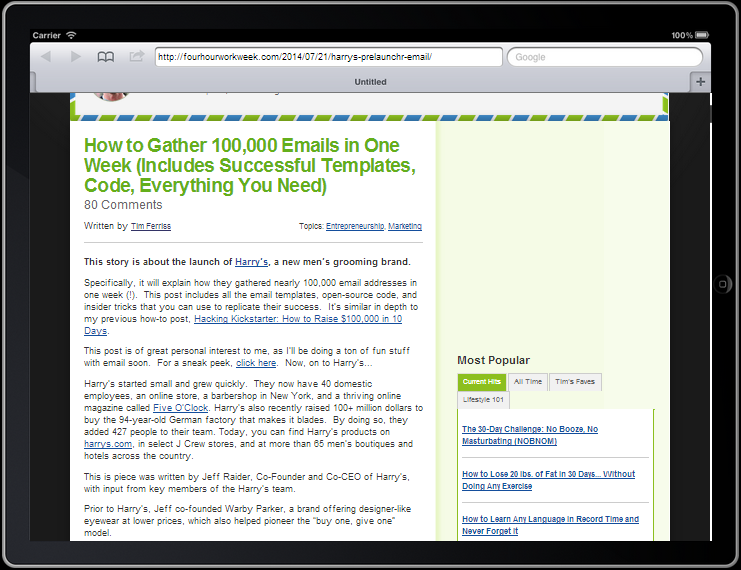Follow the 'click here' link
The height and width of the screenshot is (570, 741).
tap(256, 363)
